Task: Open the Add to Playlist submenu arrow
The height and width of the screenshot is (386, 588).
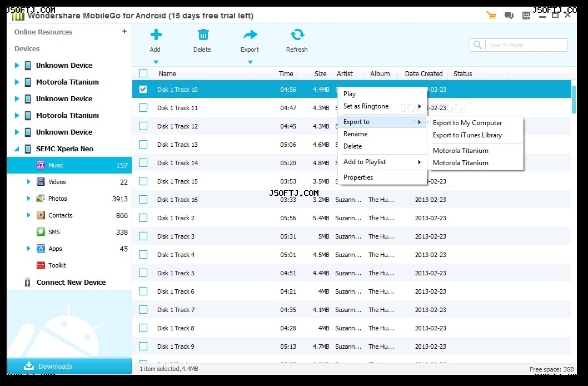Action: click(x=419, y=162)
